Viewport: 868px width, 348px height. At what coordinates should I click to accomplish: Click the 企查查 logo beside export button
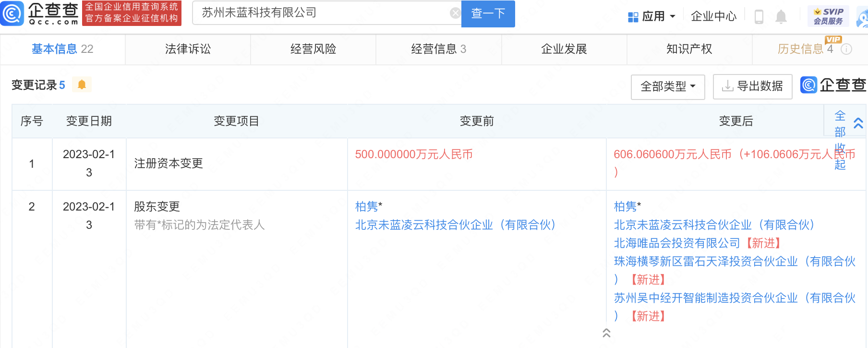pos(833,85)
